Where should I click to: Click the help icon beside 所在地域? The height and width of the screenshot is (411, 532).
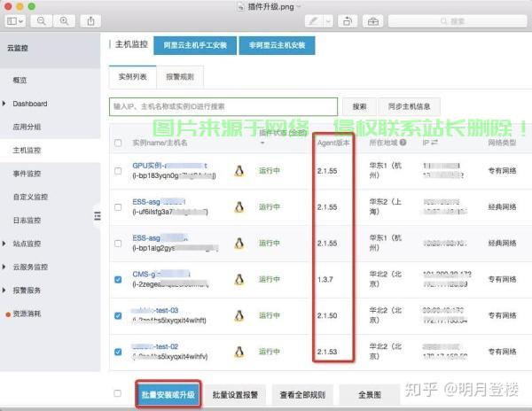(x=403, y=142)
